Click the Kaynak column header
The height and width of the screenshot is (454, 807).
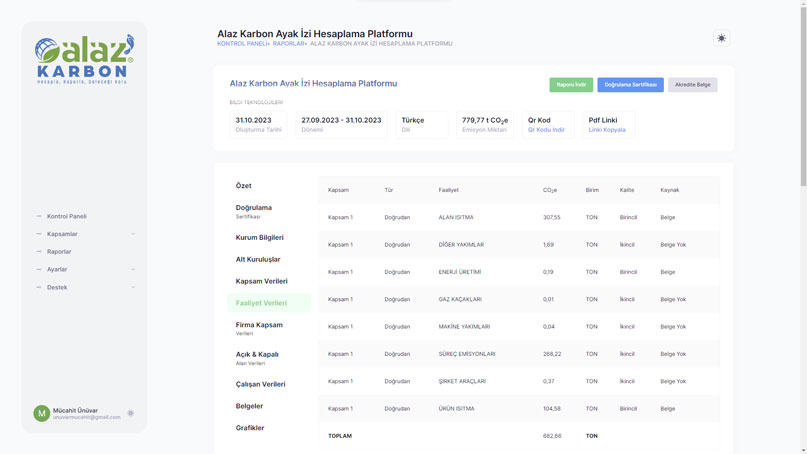click(x=670, y=190)
